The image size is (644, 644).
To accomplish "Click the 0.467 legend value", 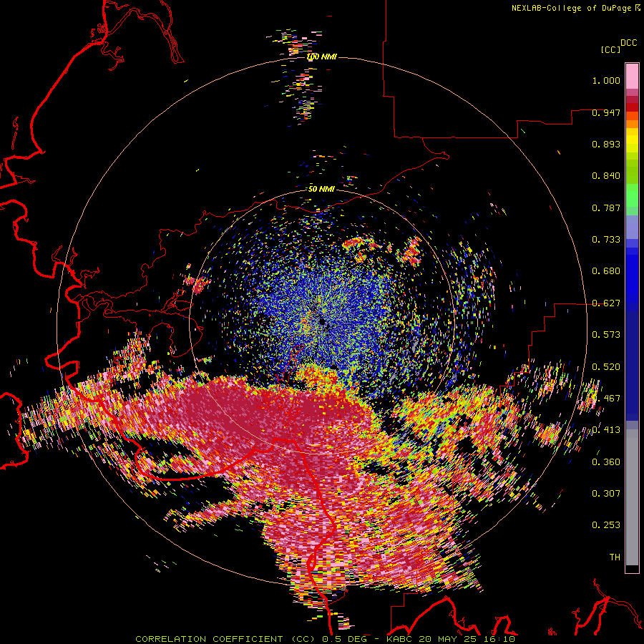I will [x=606, y=399].
